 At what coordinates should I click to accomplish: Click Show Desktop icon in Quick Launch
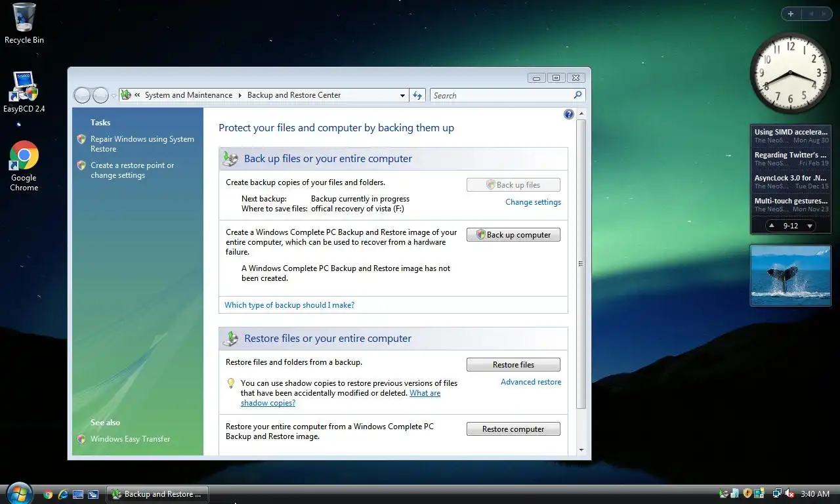78,494
